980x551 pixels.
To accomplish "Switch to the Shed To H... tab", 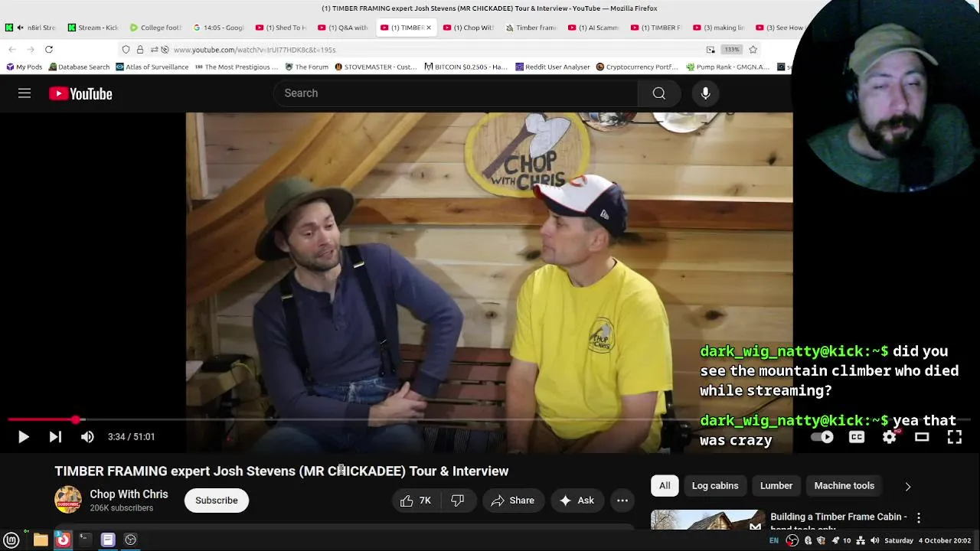I will pos(281,28).
